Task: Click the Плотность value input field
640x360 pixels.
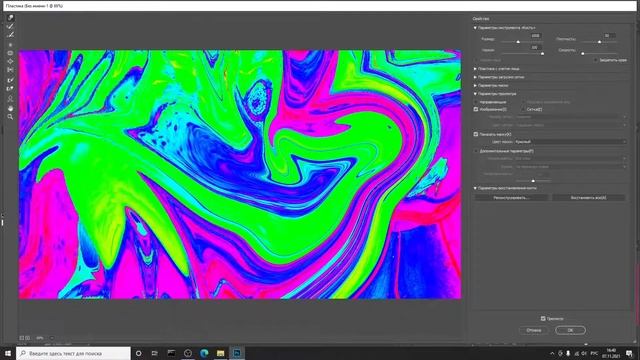Action: (x=610, y=36)
